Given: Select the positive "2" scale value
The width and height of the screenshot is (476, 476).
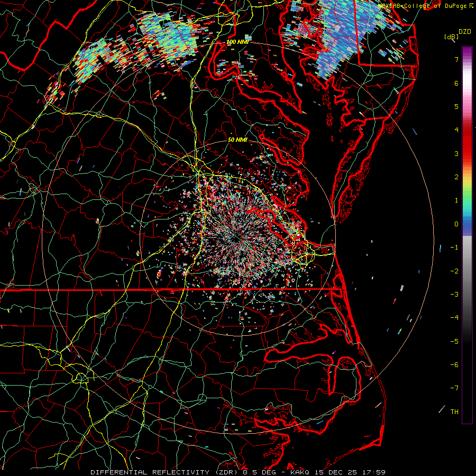Looking at the screenshot, I should tap(456, 177).
